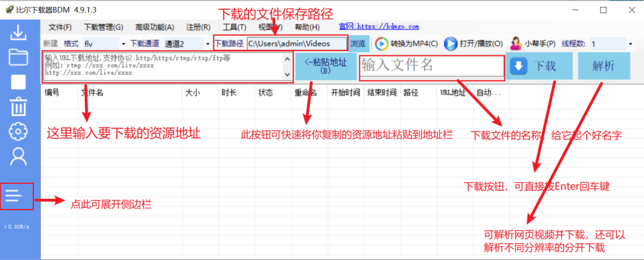This screenshot has height=260, width=644.
Task: Click the 解析 parse button
Action: [x=604, y=66]
